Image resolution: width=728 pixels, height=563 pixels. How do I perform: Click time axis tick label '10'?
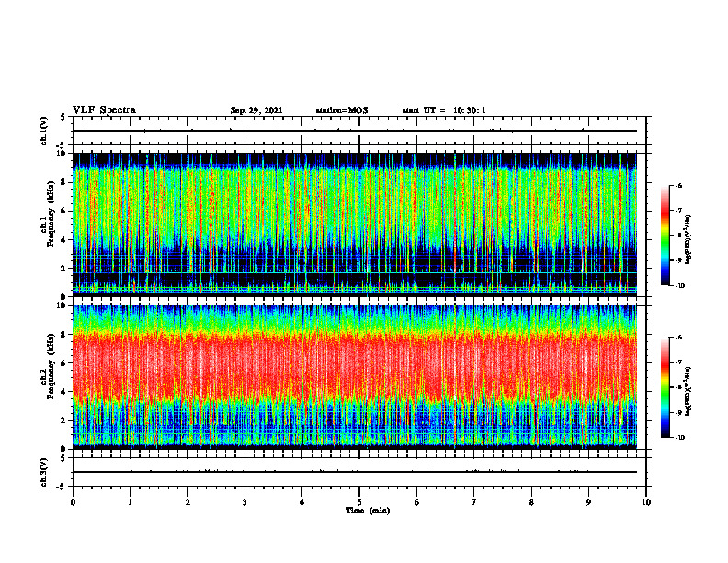[x=646, y=502]
